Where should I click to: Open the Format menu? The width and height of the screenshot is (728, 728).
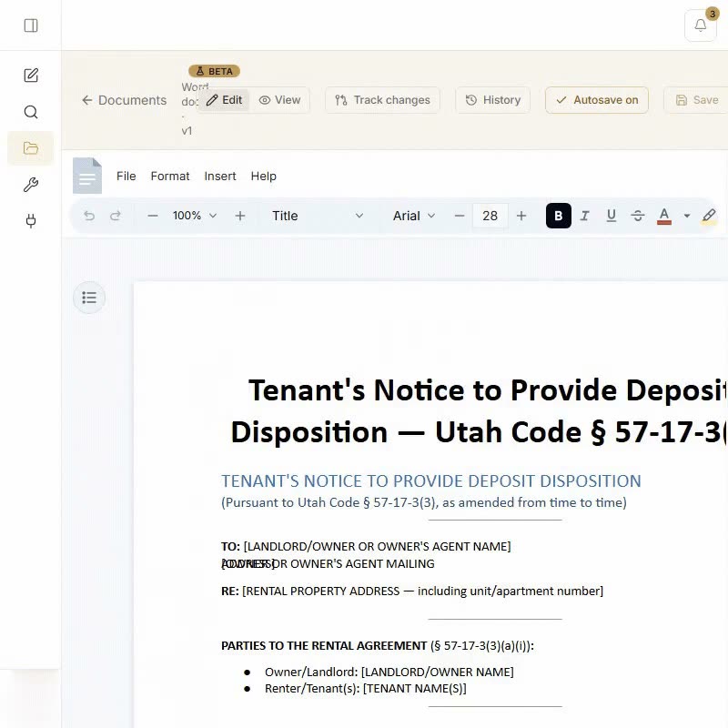170,176
